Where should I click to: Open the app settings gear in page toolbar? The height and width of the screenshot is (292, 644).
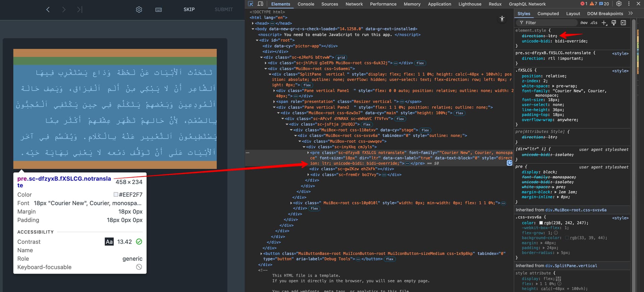(x=139, y=10)
